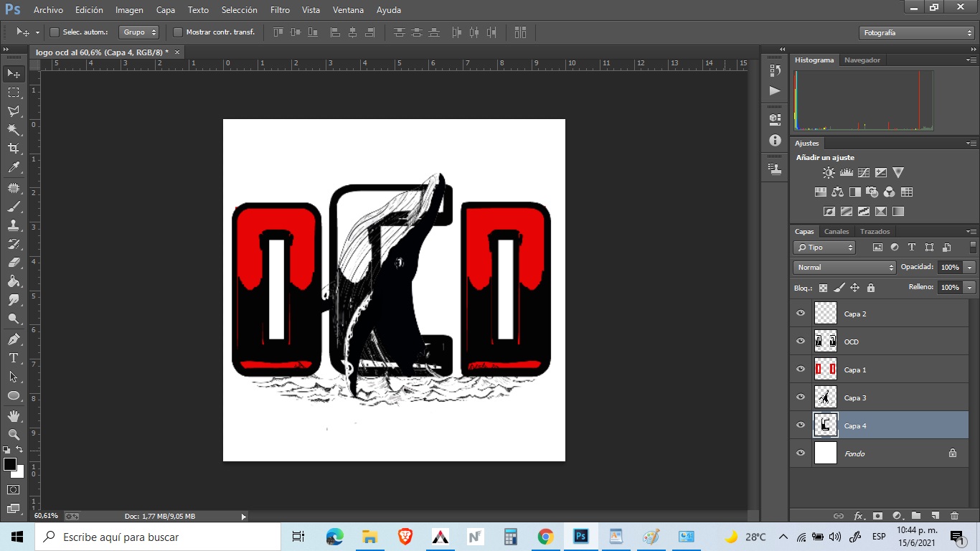Select the Polygonal Lasso tool
980x551 pixels.
tap(14, 111)
